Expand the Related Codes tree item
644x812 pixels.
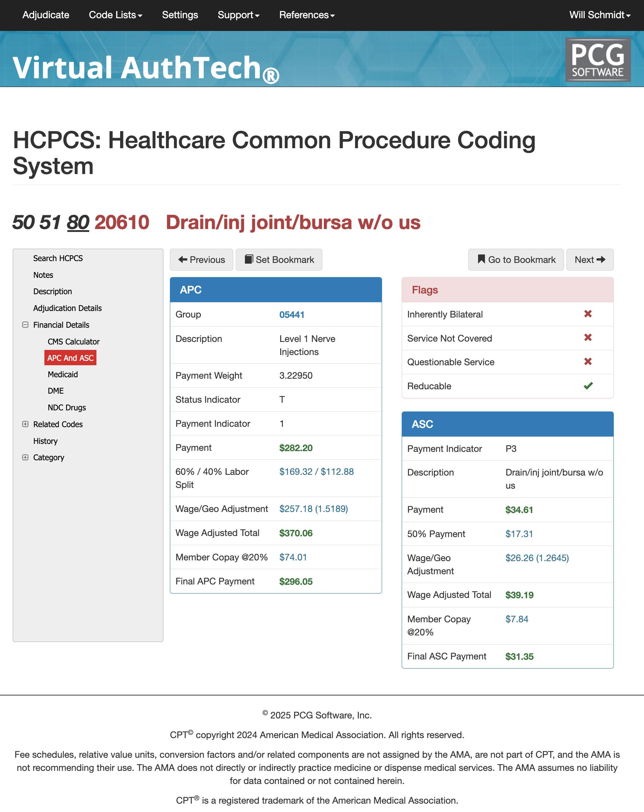[25, 424]
